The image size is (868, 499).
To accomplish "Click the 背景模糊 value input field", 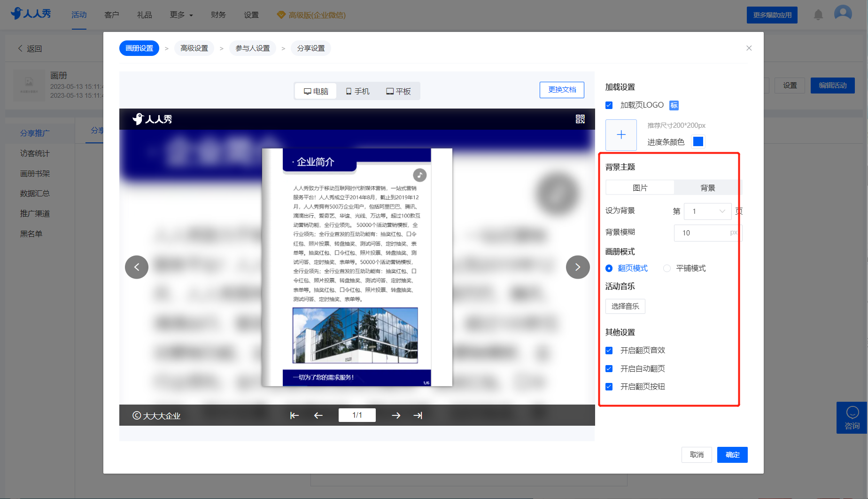I will pyautogui.click(x=707, y=233).
